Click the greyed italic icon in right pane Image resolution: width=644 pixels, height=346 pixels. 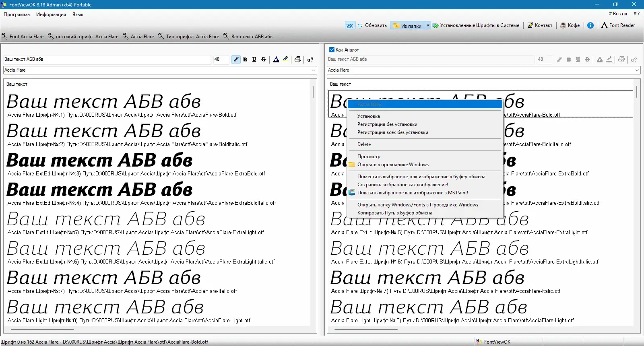click(559, 60)
